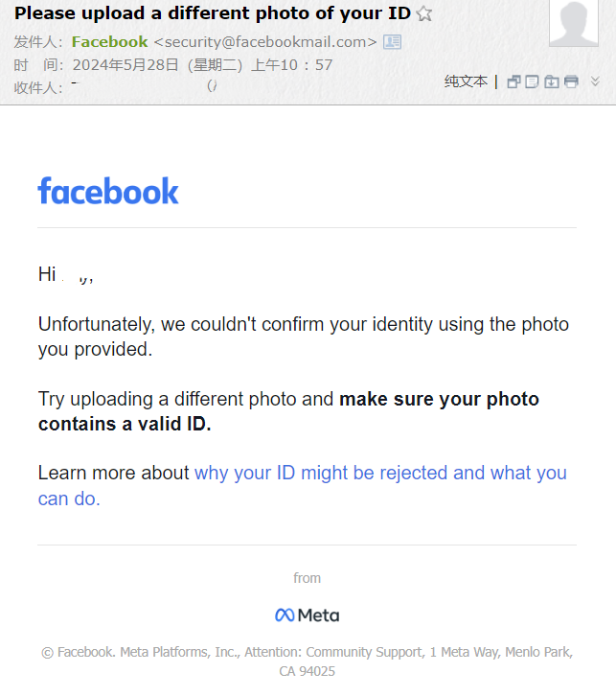Click the Meta logo in the footer
The image size is (616, 696).
(307, 615)
